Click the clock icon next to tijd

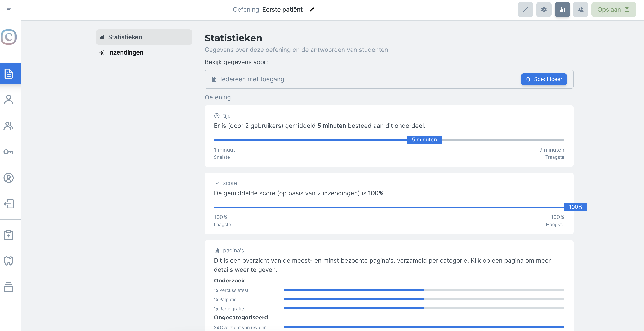point(217,115)
